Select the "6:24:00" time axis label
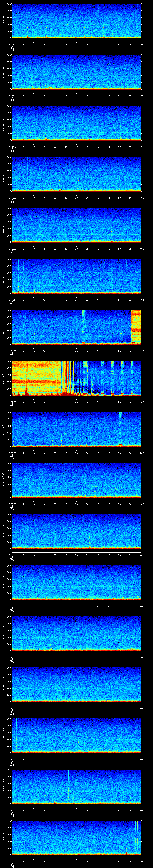 click(12, 555)
